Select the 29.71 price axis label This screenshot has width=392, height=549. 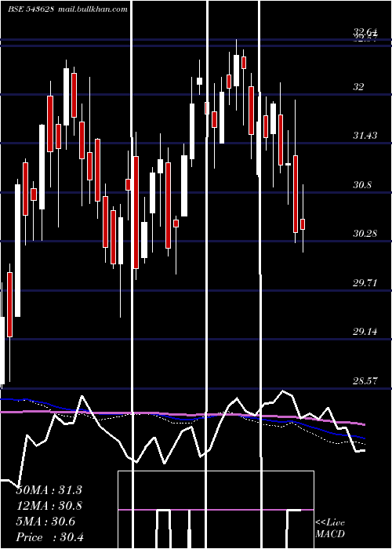(365, 283)
